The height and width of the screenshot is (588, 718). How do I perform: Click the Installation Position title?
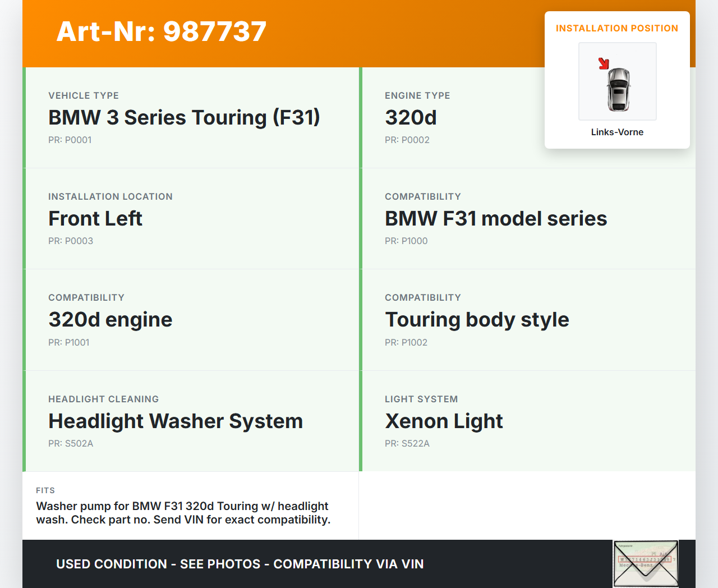pos(617,28)
